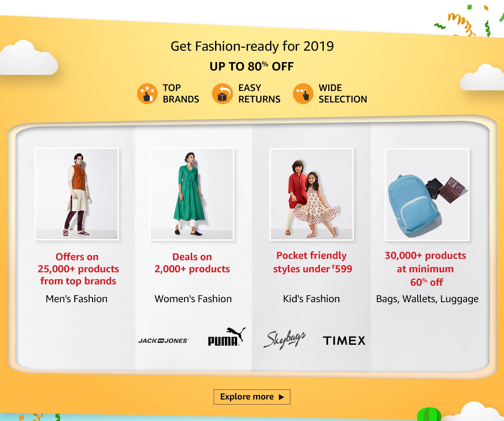The height and width of the screenshot is (421, 504).
Task: Click 30,000+ products at minimum 60% off
Action: (x=425, y=269)
